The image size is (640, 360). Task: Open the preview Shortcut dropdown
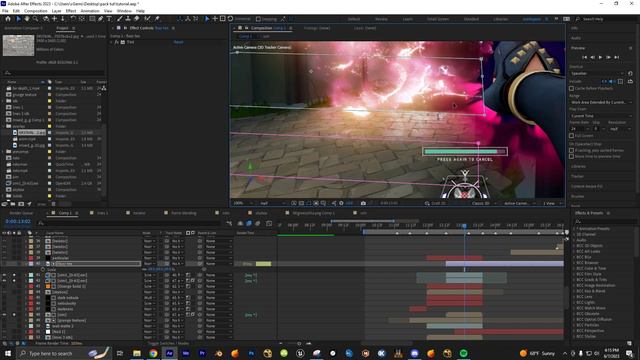(x=597, y=73)
